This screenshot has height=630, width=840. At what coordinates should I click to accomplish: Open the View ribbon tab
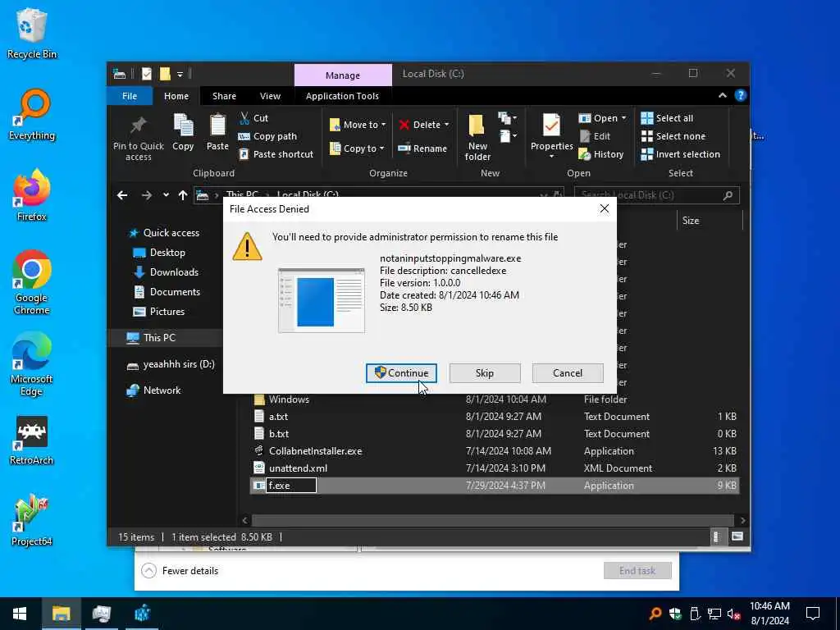(270, 96)
